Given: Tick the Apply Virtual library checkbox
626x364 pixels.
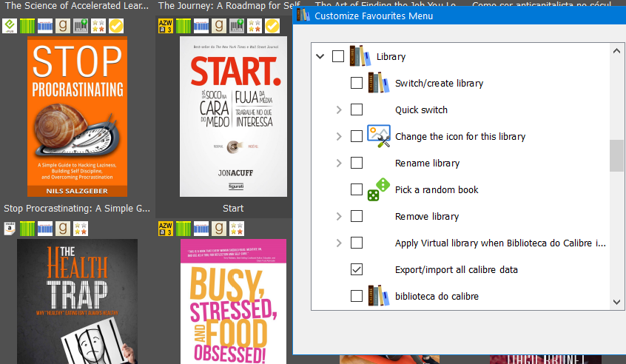Looking at the screenshot, I should (x=357, y=243).
